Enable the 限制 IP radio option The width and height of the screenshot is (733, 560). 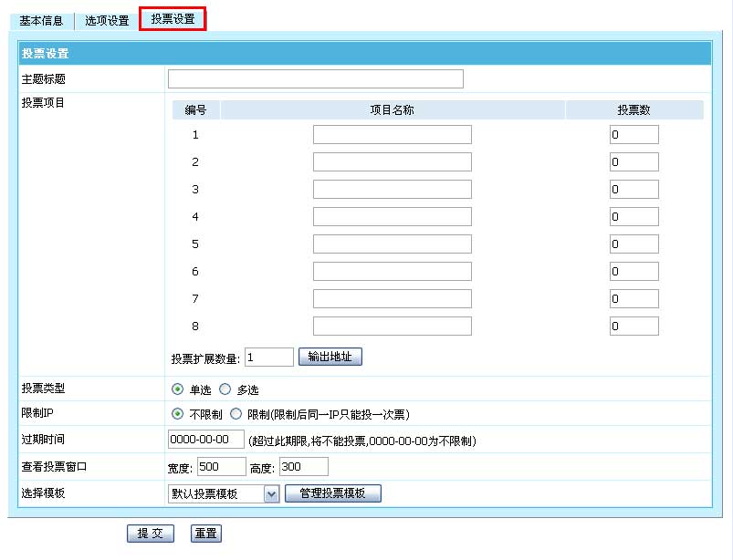tap(236, 414)
